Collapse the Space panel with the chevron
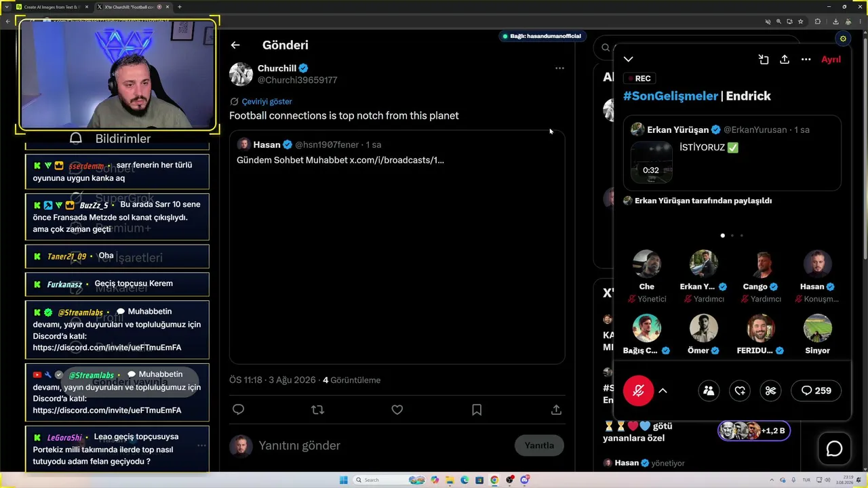 (629, 60)
